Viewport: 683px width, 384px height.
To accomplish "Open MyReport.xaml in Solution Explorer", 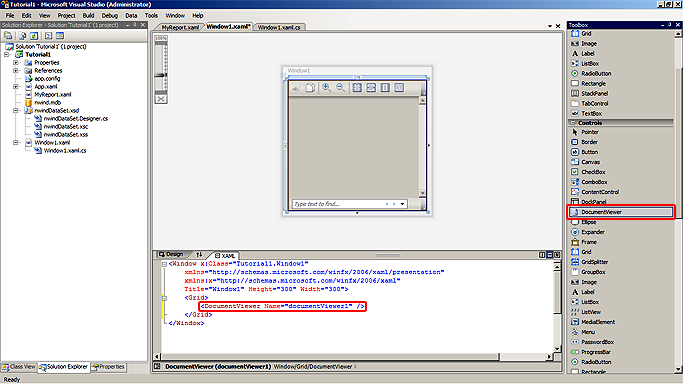I will coord(53,94).
